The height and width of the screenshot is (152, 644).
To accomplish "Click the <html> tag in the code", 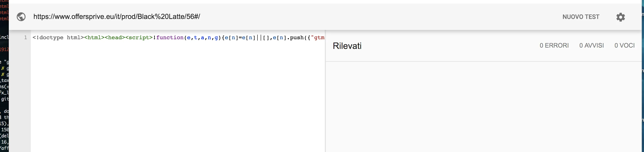I will [x=94, y=38].
